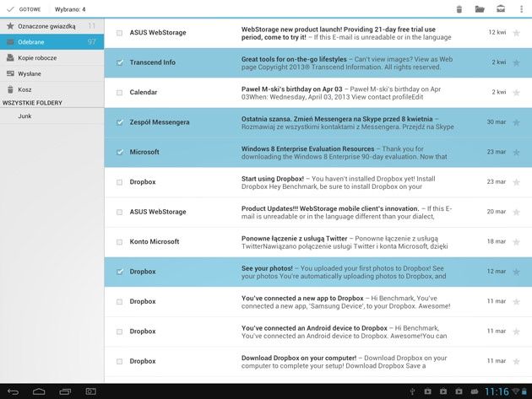
Task: Check the Calendar email checkbox
Action: tap(119, 93)
